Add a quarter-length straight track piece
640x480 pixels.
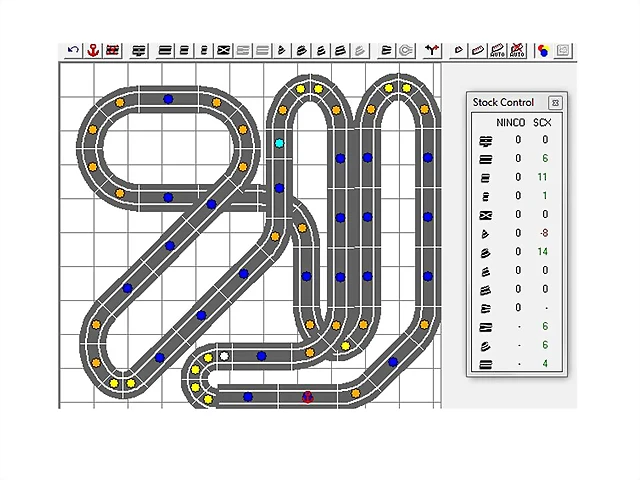pos(204,51)
